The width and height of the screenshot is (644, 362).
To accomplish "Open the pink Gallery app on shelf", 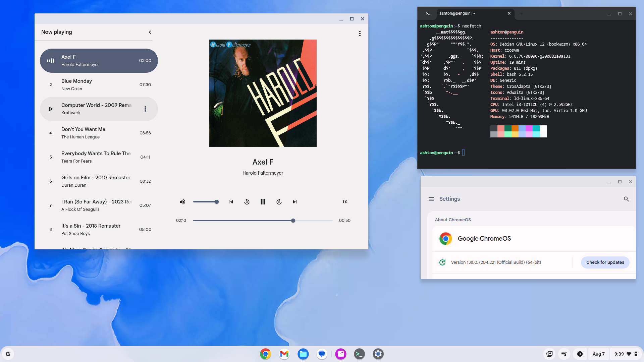I will (x=340, y=354).
